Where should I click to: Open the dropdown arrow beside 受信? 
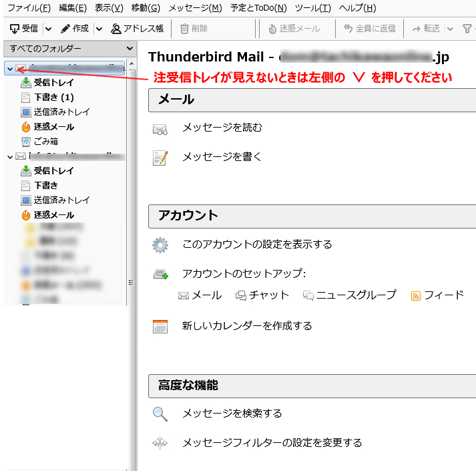[x=49, y=29]
